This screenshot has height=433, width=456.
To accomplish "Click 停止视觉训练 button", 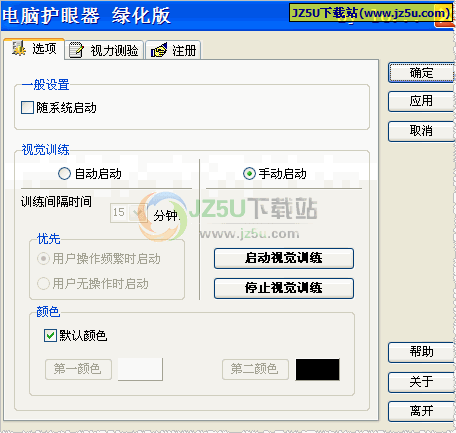I will 284,288.
